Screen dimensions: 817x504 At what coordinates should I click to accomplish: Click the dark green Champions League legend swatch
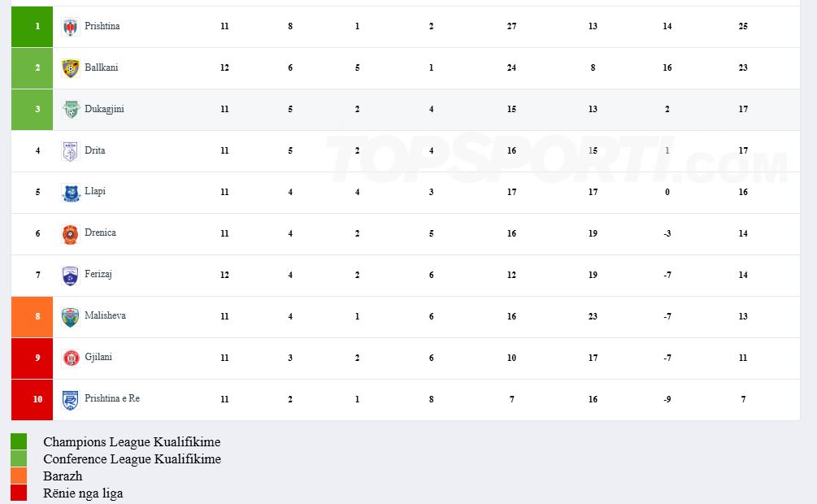19,441
